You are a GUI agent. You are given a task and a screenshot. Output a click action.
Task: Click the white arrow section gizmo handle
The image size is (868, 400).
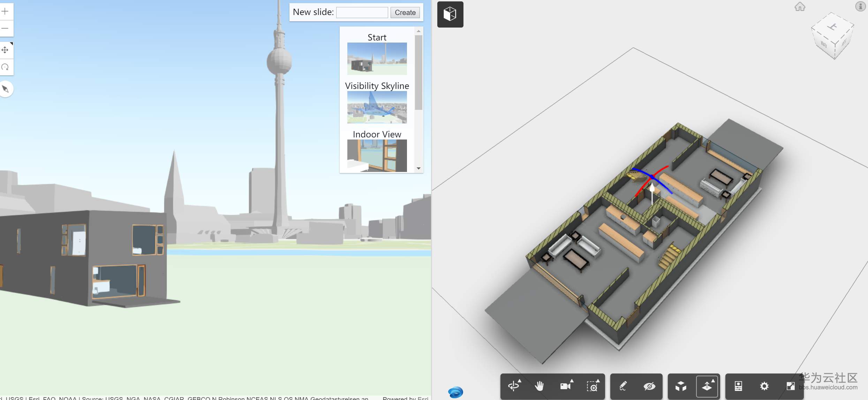(652, 194)
